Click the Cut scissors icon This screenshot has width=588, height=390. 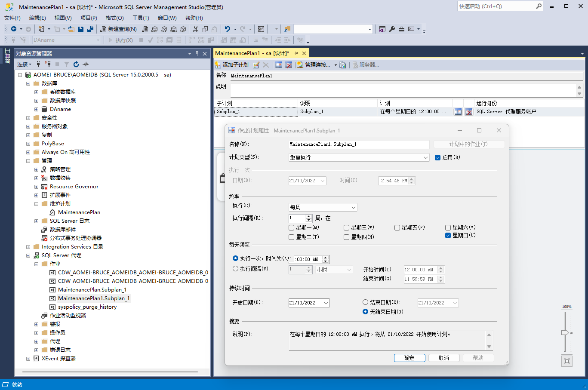[x=196, y=29]
